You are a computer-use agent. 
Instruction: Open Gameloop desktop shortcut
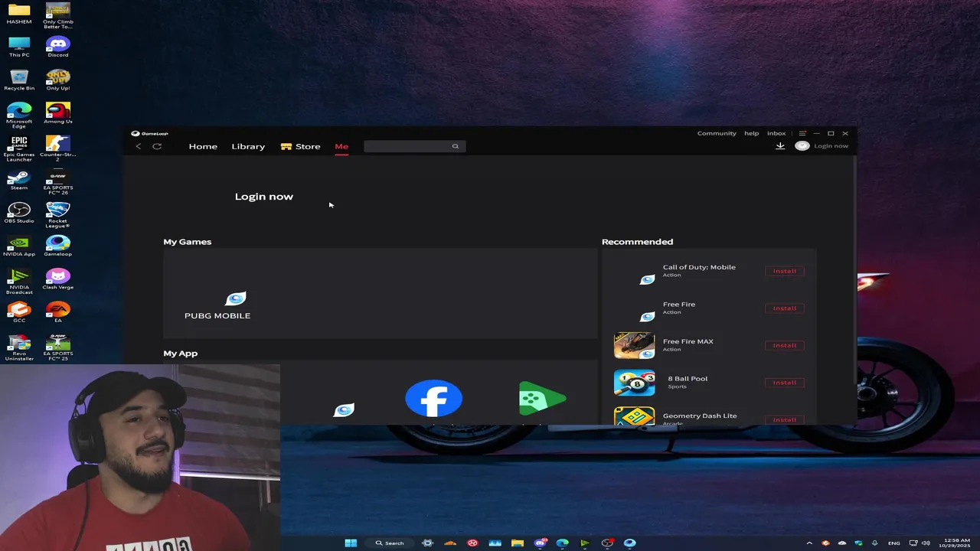coord(57,246)
